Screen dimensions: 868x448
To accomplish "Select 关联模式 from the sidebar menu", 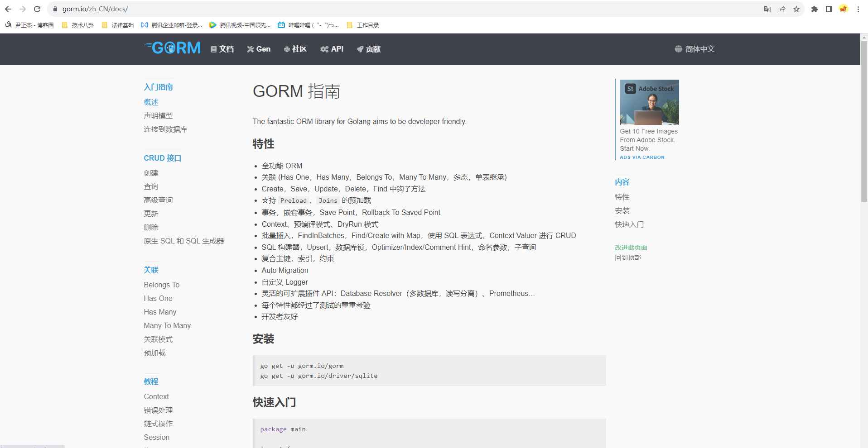I will pos(158,339).
